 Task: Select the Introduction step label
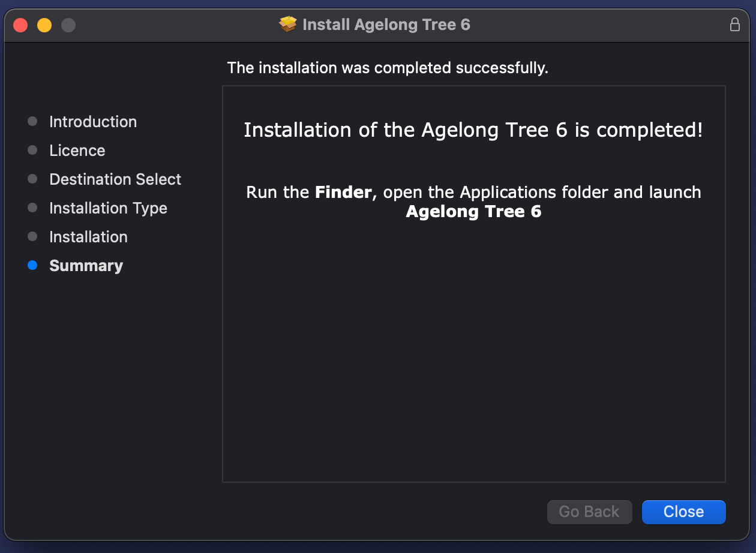tap(93, 122)
